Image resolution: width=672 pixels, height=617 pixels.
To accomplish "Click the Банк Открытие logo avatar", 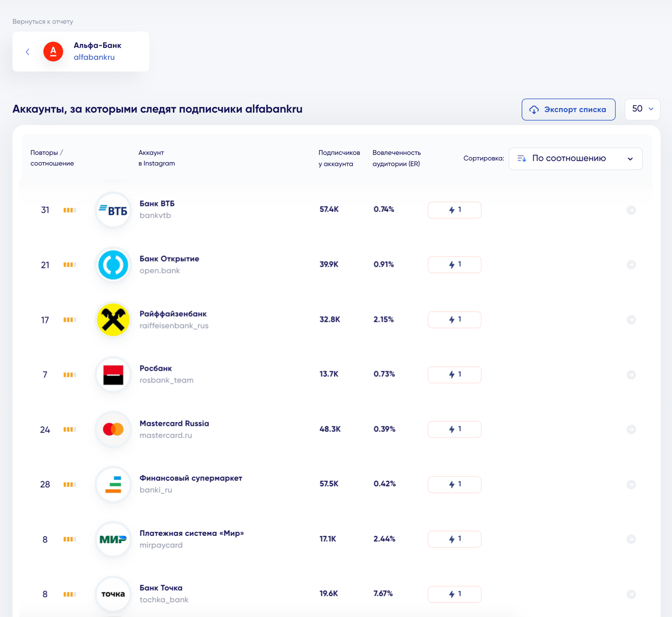I will (113, 265).
